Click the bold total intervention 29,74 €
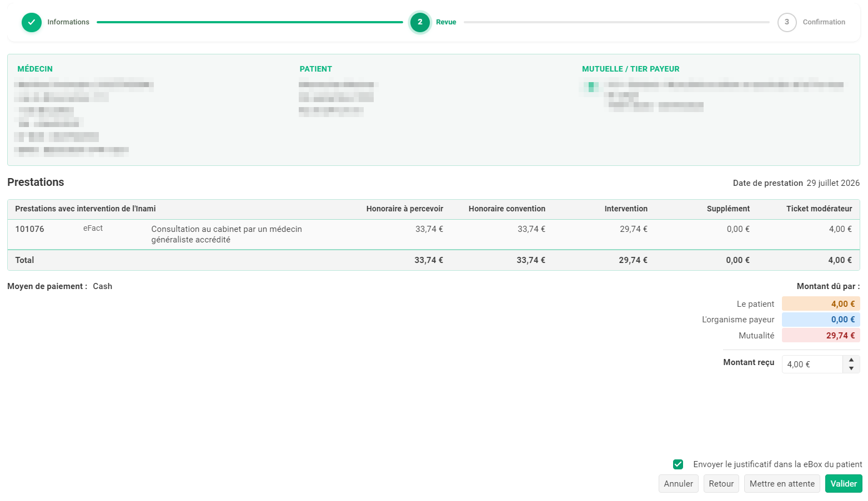Viewport: 868px width, 501px height. coord(633,260)
